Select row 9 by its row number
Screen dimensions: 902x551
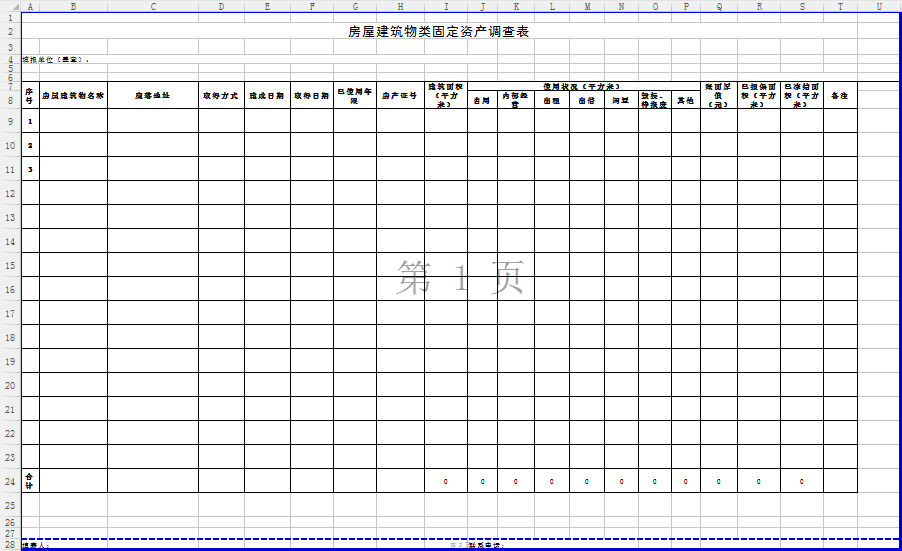point(10,121)
